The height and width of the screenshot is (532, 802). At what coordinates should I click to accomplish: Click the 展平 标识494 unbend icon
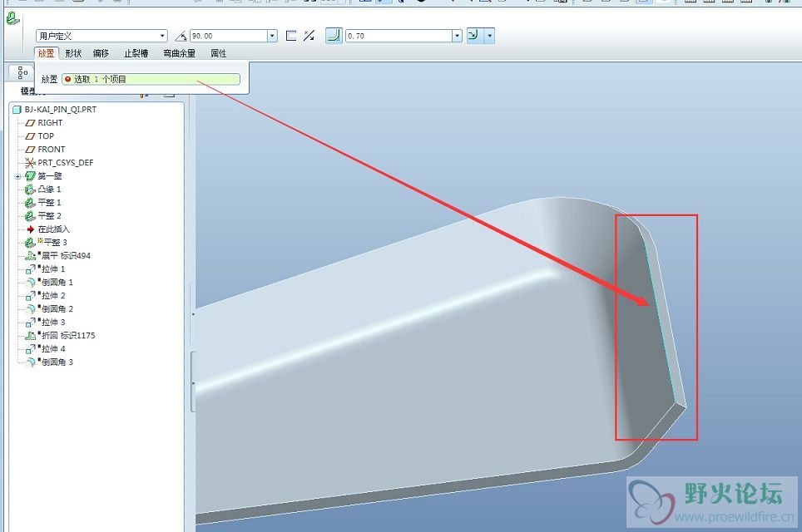[x=30, y=255]
